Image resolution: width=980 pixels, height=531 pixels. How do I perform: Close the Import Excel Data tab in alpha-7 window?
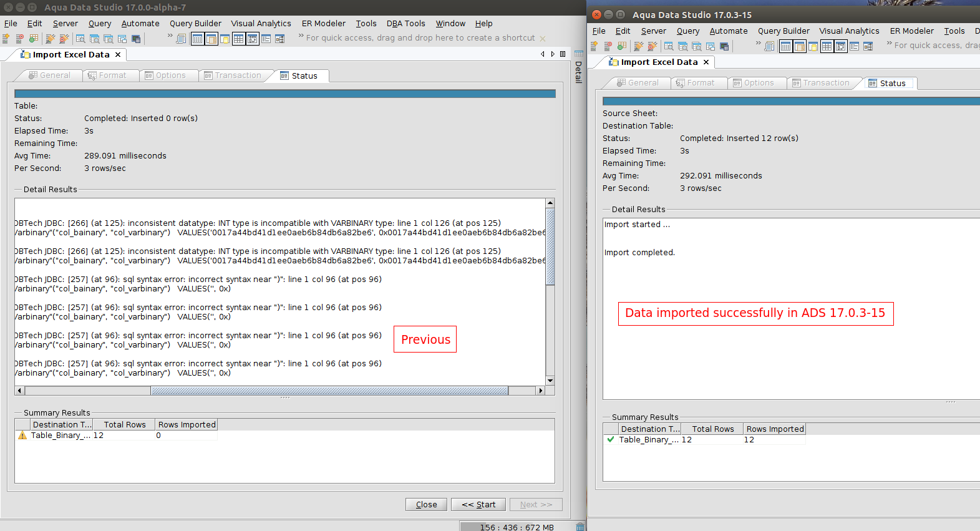[x=118, y=55]
